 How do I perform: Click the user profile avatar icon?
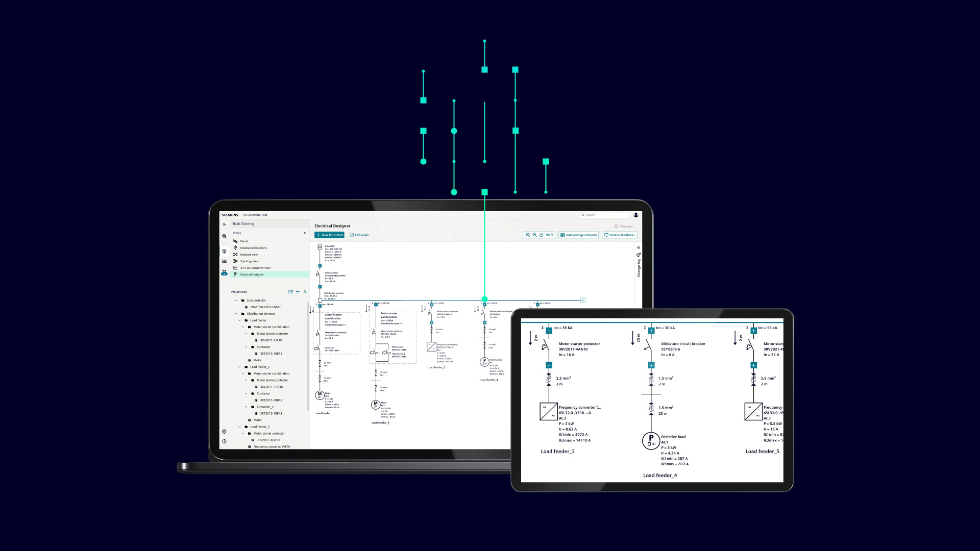(636, 215)
